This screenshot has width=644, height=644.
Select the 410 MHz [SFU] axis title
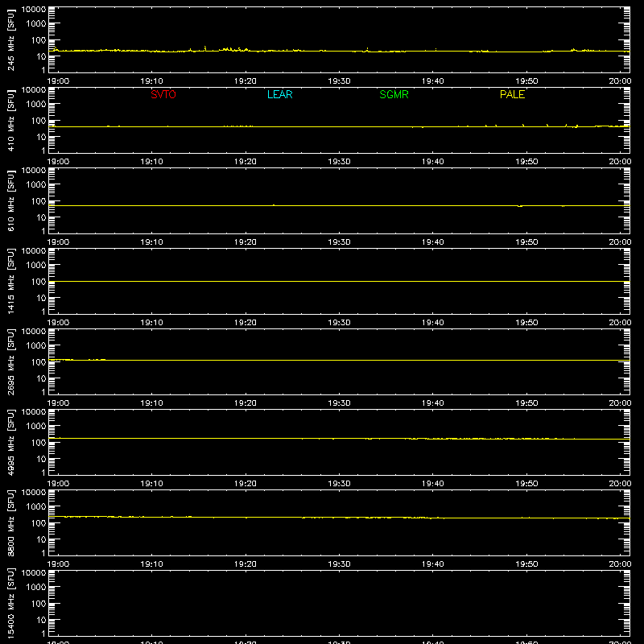(11, 120)
